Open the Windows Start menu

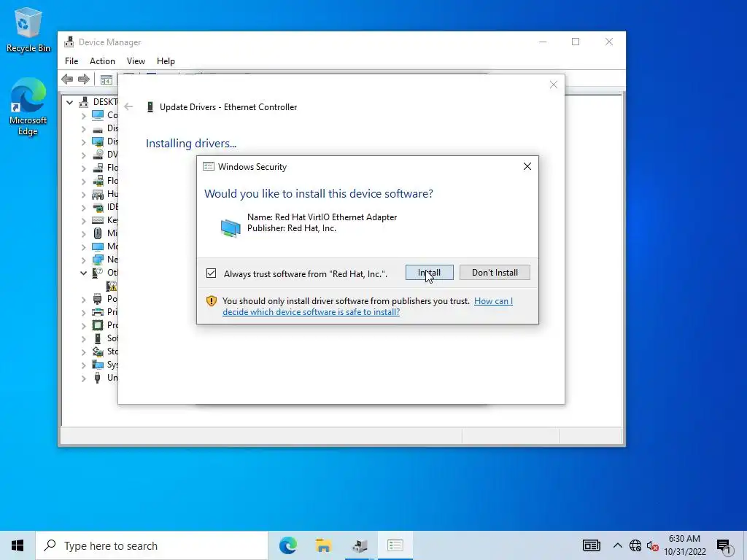[x=18, y=545]
